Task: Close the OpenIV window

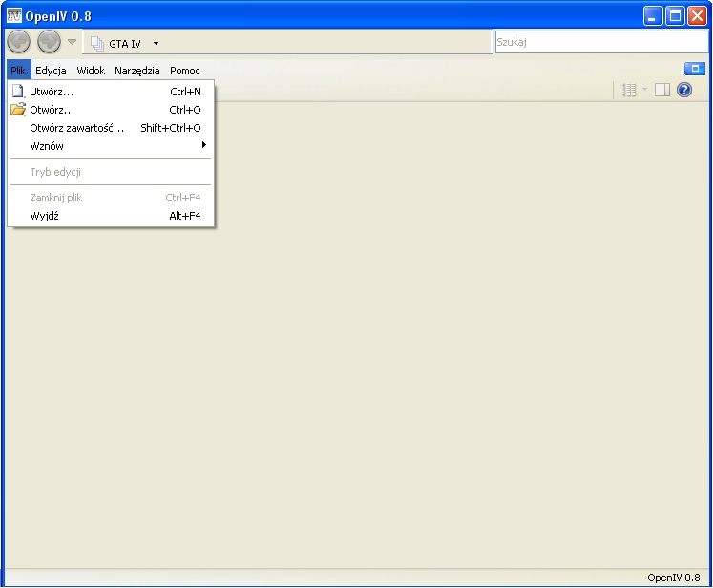Action: 697,16
